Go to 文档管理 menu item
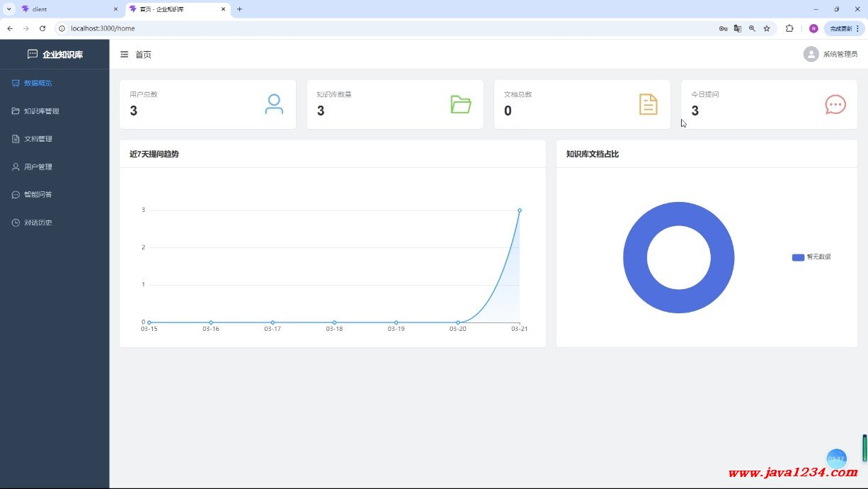This screenshot has width=868, height=489. coord(38,139)
